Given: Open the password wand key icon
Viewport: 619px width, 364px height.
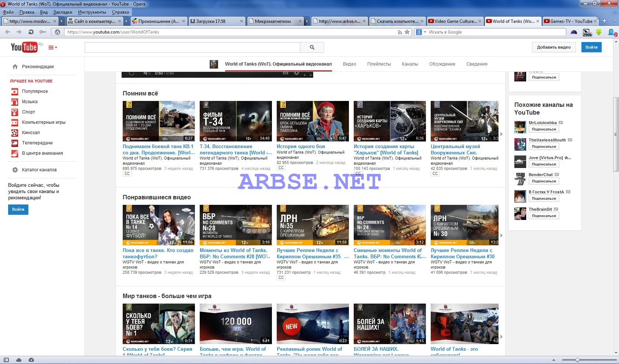Looking at the screenshot, I should click(x=43, y=32).
